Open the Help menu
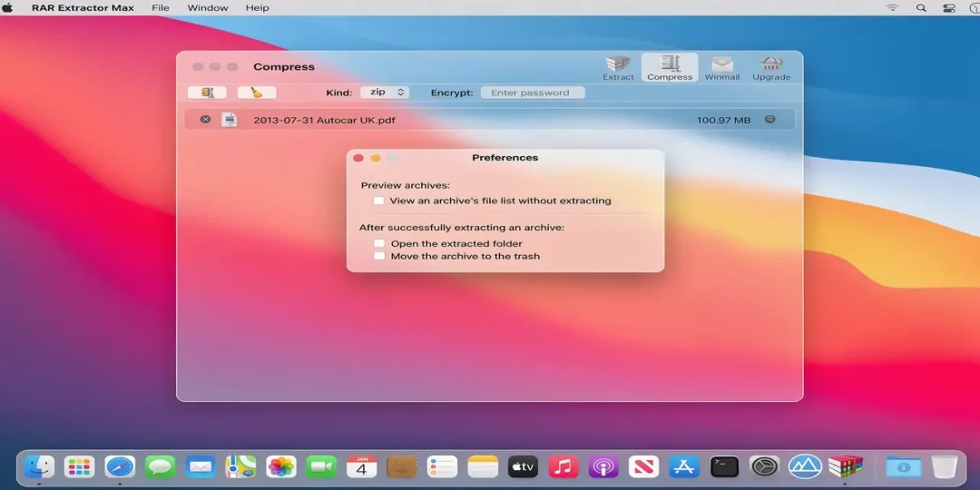This screenshot has height=490, width=980. (257, 8)
